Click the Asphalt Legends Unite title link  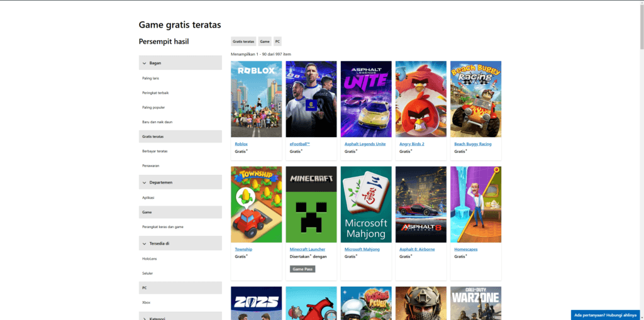coord(365,144)
